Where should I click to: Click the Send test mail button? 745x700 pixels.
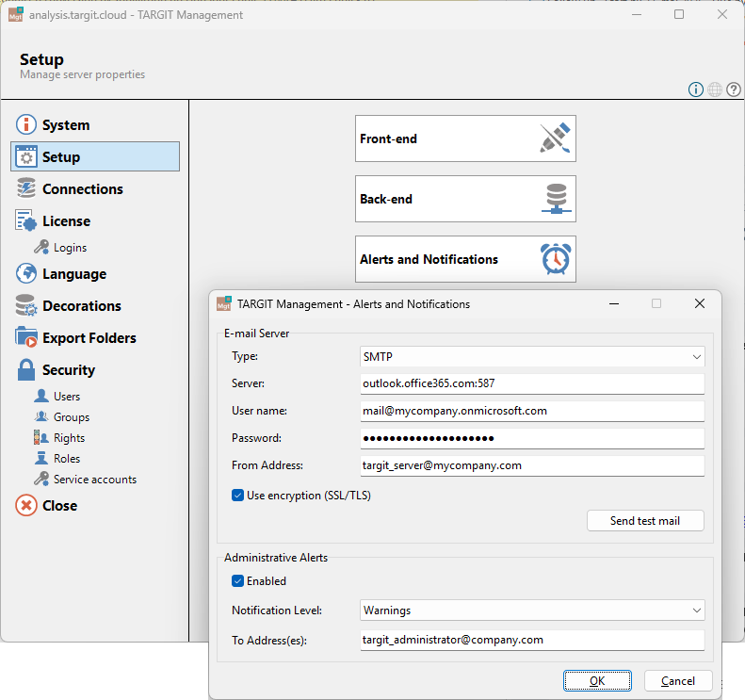tap(645, 520)
